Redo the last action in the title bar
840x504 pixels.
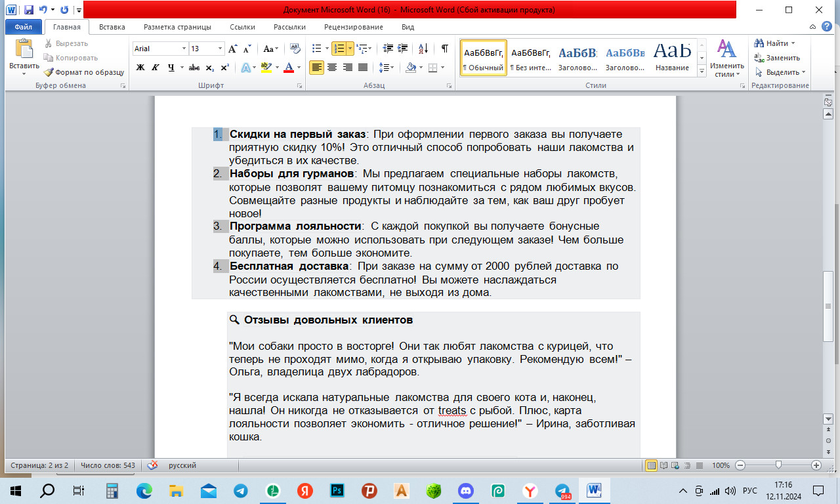tap(64, 10)
